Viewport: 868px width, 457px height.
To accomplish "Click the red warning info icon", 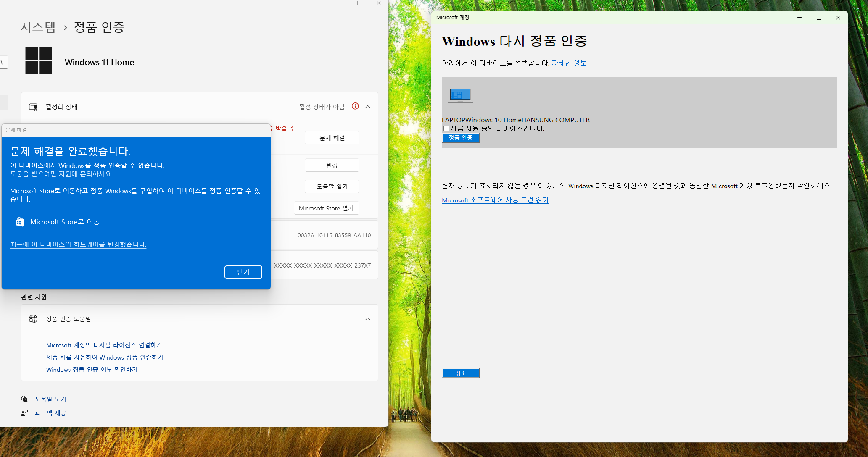I will click(x=355, y=106).
